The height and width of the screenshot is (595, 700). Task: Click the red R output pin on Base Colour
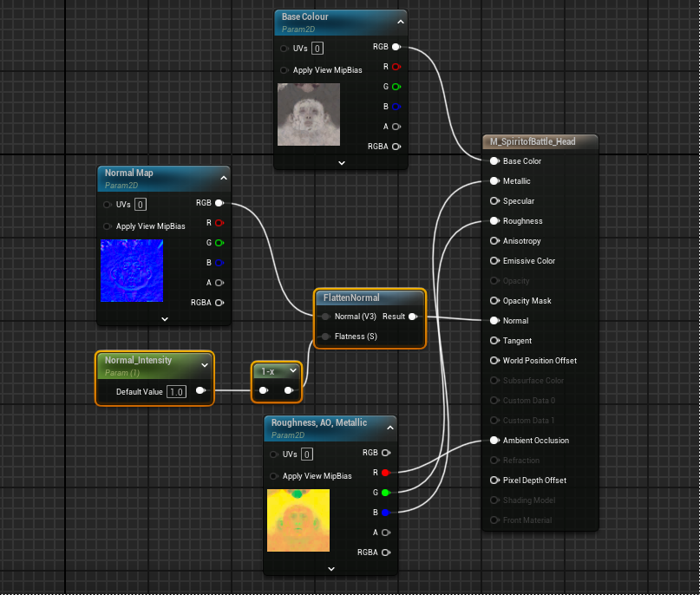[x=396, y=67]
